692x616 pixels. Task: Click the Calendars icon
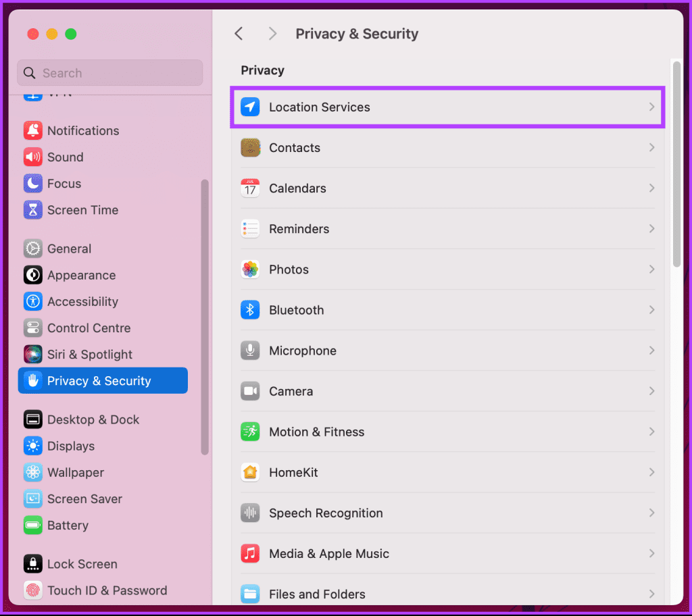point(250,188)
